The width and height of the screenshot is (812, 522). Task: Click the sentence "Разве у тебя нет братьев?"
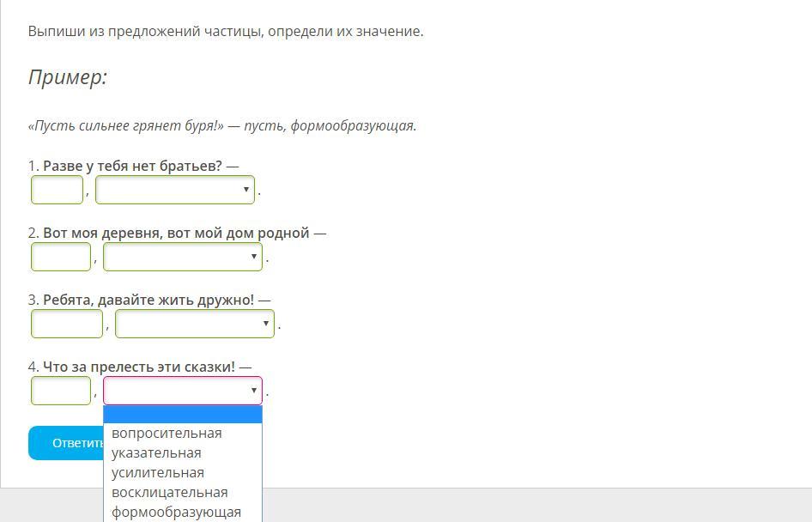(x=132, y=166)
